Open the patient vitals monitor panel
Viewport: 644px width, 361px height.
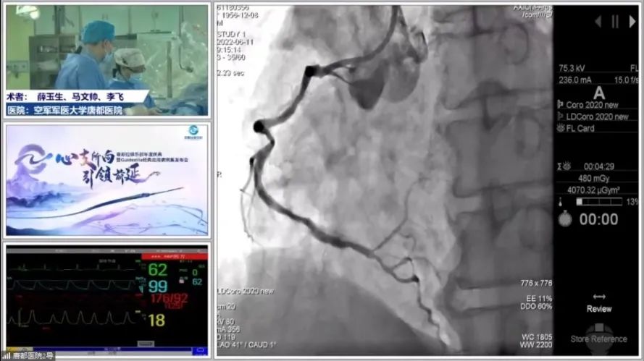(107, 297)
